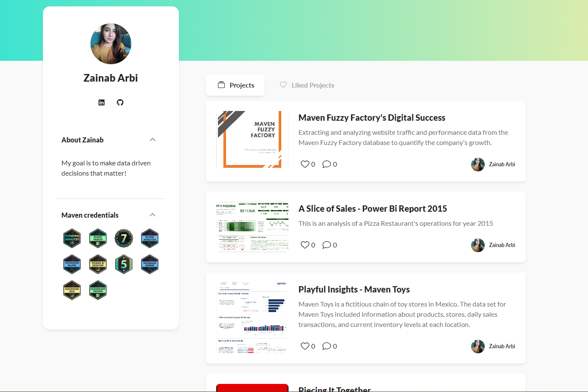The height and width of the screenshot is (392, 588).
Task: Click the Database Admin credential badge
Action: pos(150,264)
